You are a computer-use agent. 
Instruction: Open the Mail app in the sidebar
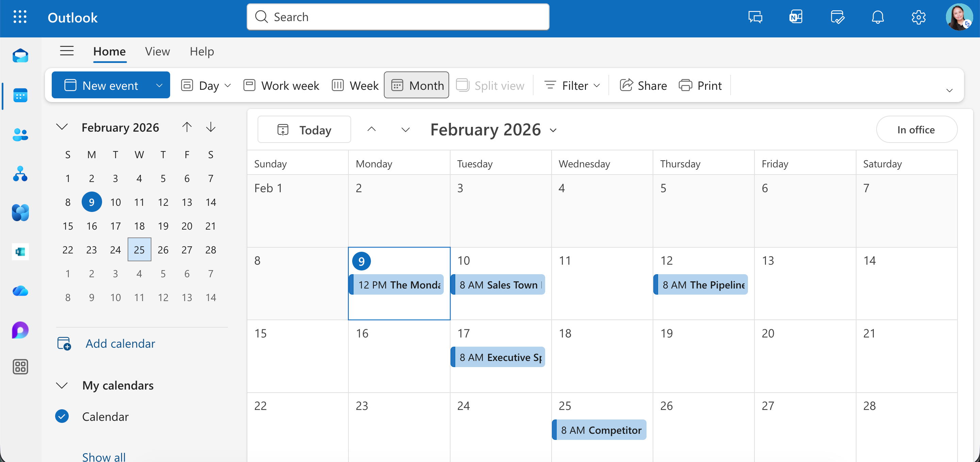(20, 55)
